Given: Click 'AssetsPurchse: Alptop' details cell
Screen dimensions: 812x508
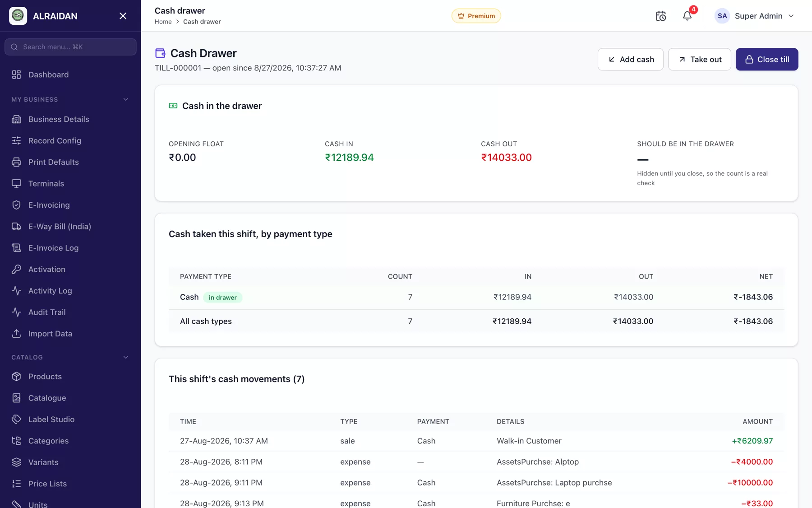Looking at the screenshot, I should [x=538, y=462].
